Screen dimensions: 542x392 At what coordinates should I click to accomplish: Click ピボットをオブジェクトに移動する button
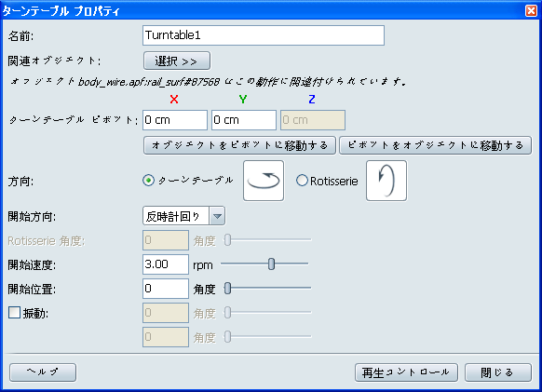pos(435,145)
